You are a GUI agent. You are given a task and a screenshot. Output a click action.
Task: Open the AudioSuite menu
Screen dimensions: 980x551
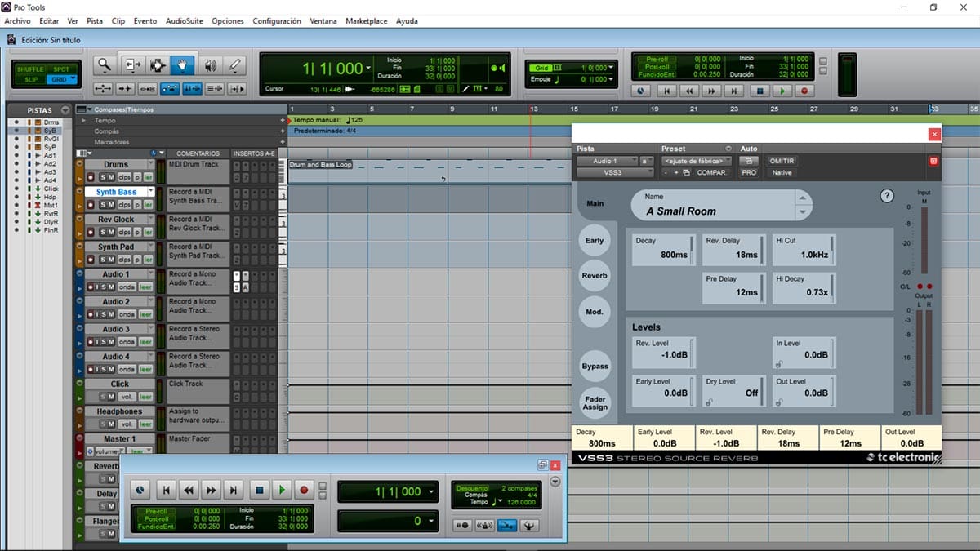184,21
